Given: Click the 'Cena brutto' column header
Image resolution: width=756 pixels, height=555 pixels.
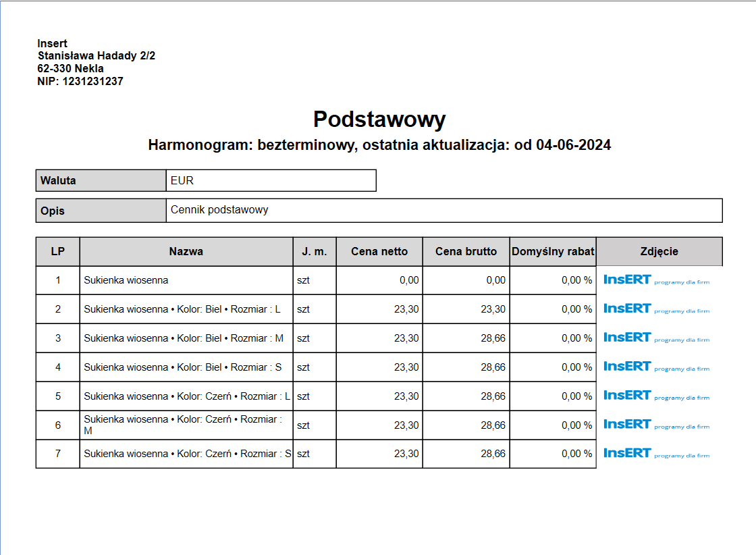Looking at the screenshot, I should pyautogui.click(x=466, y=251).
